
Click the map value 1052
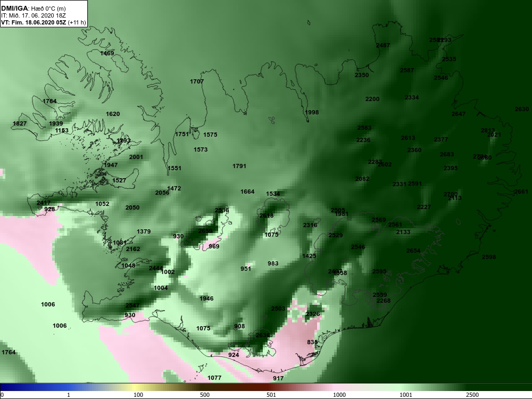(102, 204)
